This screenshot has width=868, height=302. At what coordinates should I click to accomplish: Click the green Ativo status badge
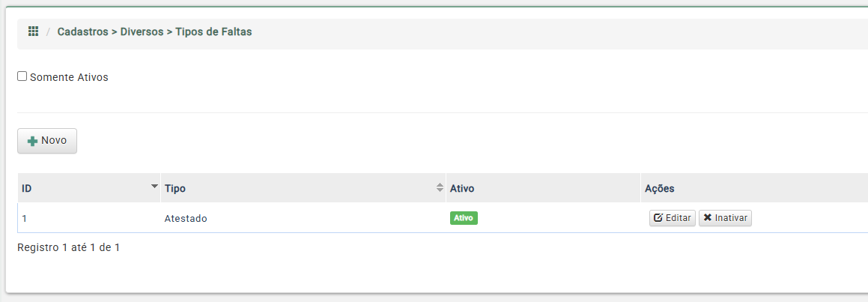pos(464,218)
